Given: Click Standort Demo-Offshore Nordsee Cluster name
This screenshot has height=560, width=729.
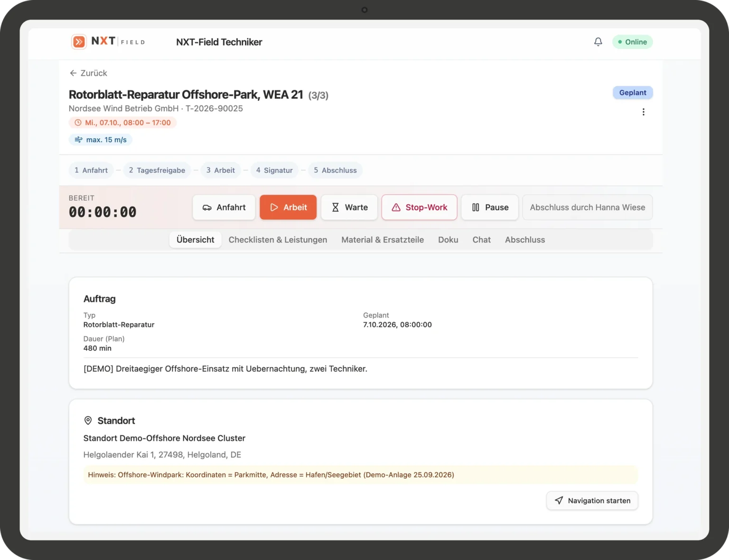Looking at the screenshot, I should tap(164, 438).
